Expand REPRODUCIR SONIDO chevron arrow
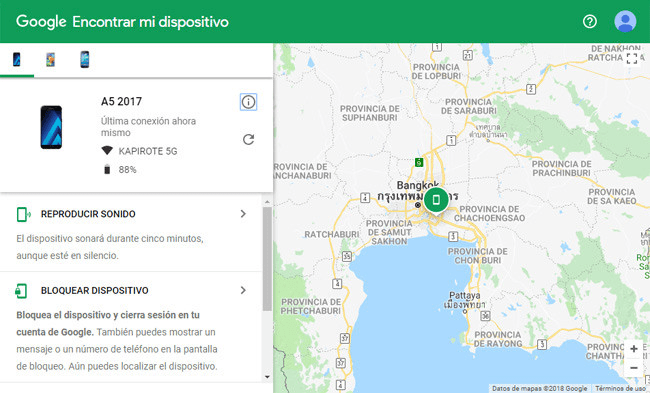This screenshot has height=393, width=650. (x=243, y=214)
